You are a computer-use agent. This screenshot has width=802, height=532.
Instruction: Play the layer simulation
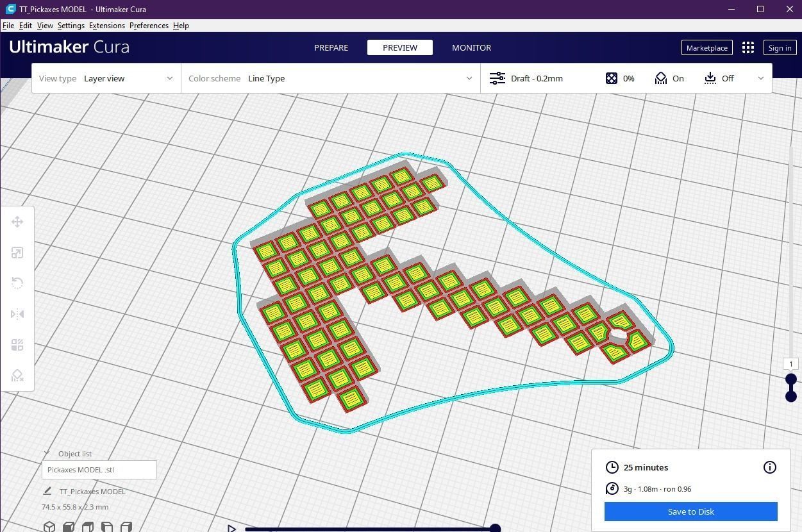coord(232,528)
